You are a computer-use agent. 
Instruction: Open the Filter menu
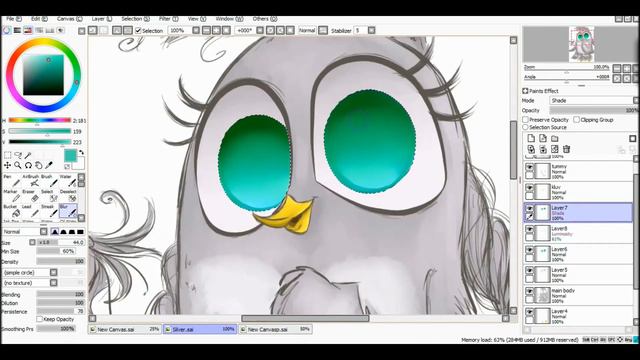(x=169, y=19)
